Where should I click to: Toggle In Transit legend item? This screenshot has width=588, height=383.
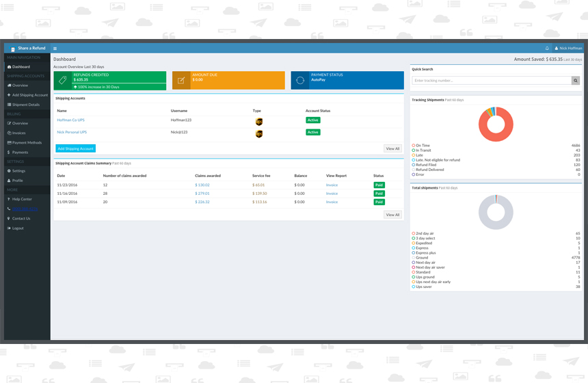point(421,150)
